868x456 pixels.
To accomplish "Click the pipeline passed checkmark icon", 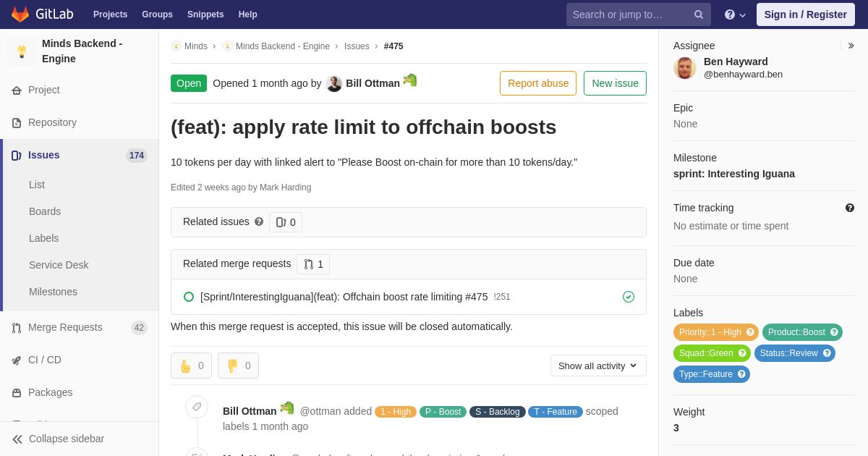I will [629, 297].
